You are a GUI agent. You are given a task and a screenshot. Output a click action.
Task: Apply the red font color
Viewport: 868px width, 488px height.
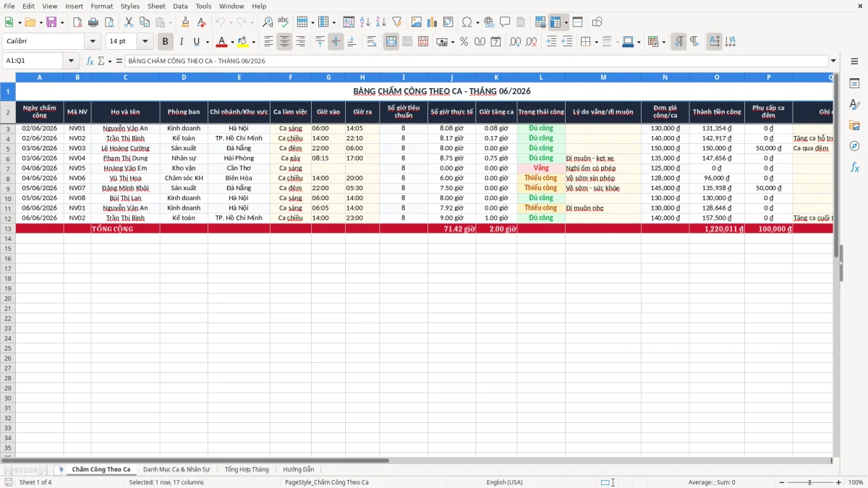pos(222,42)
